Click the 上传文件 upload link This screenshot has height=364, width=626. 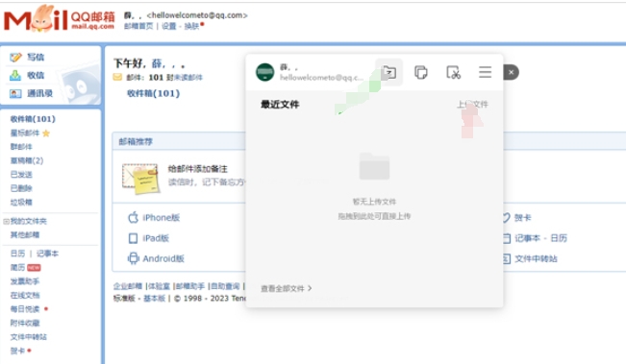(473, 105)
